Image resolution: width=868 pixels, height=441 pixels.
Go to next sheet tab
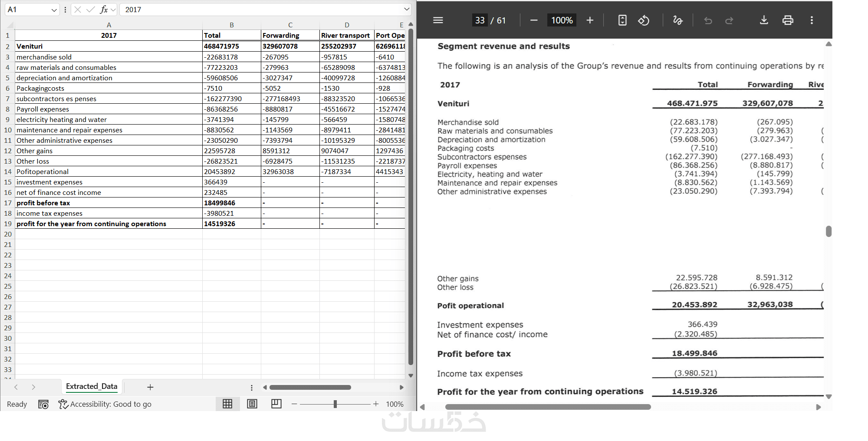pos(33,387)
